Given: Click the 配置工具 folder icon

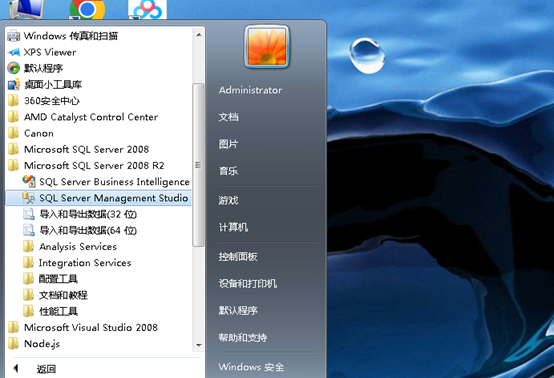Looking at the screenshot, I should click(28, 278).
